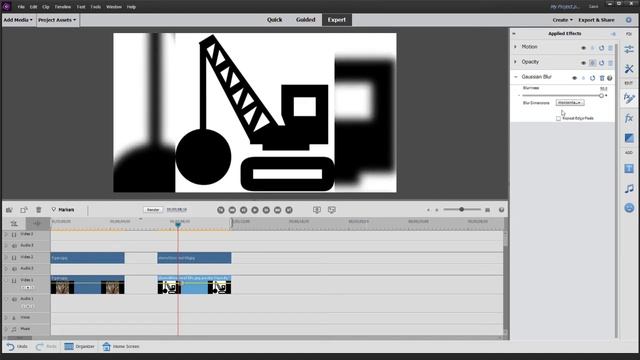640x360 pixels.
Task: Open the Create dropdown menu
Action: pos(562,20)
